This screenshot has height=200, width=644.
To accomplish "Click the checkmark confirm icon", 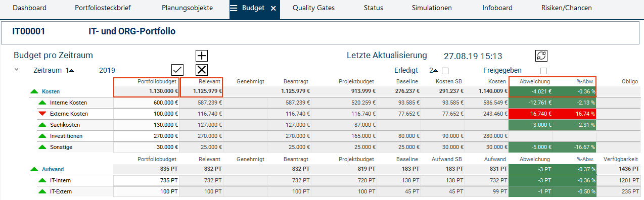I will click(x=177, y=70).
